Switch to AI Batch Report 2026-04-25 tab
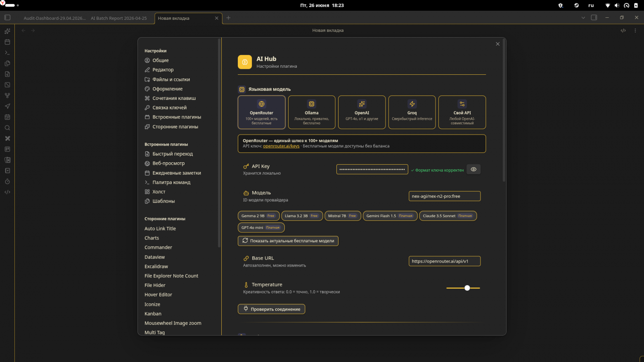 (x=119, y=18)
